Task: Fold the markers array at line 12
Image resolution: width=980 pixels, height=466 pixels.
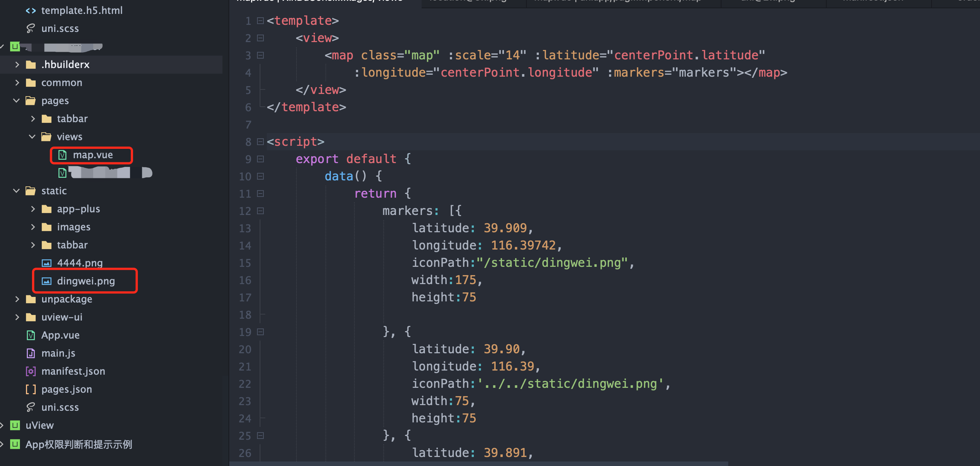Action: 261,211
